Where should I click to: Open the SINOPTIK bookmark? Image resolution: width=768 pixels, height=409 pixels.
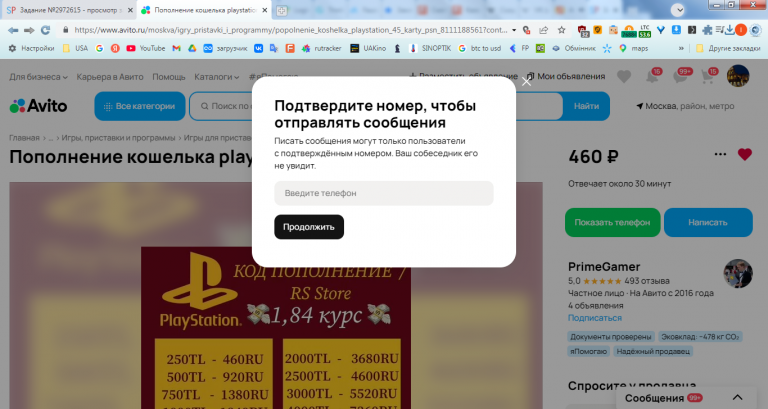(x=430, y=48)
